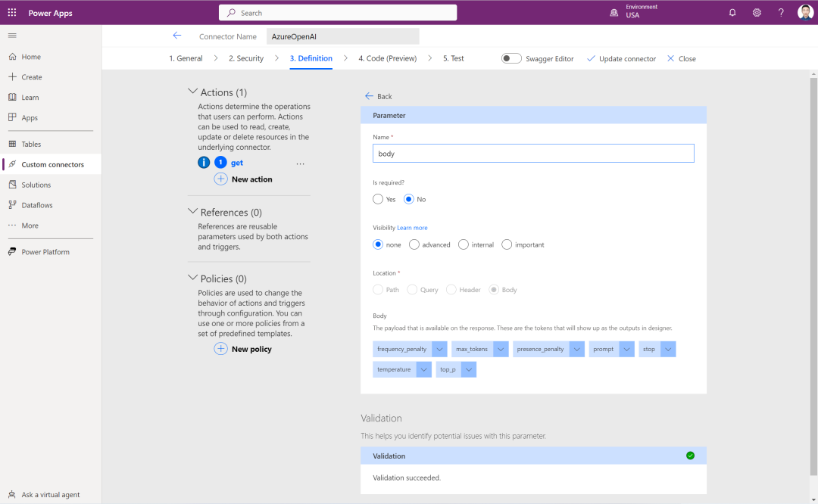This screenshot has width=818, height=504.
Task: Open the Learn more visibility link
Action: [x=412, y=228]
